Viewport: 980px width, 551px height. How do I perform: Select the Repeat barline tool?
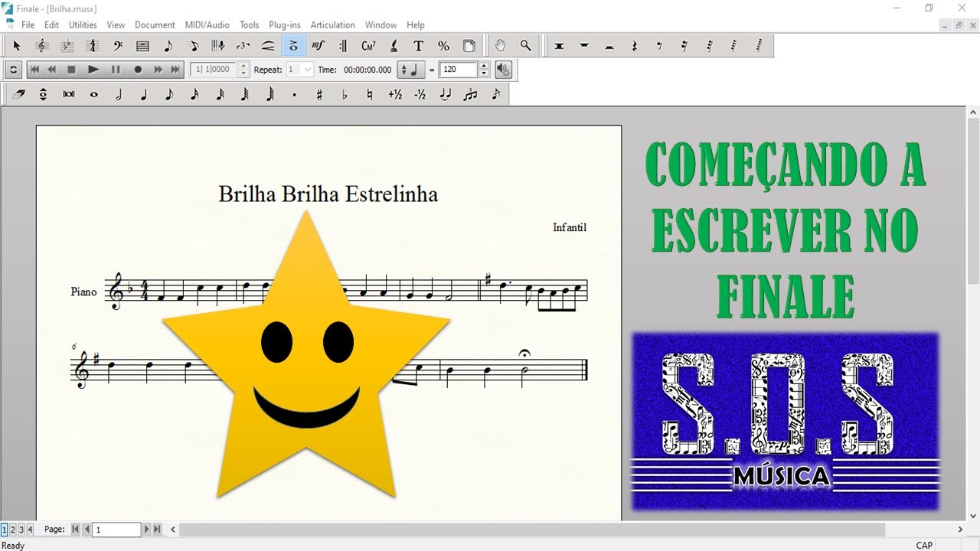pyautogui.click(x=343, y=46)
